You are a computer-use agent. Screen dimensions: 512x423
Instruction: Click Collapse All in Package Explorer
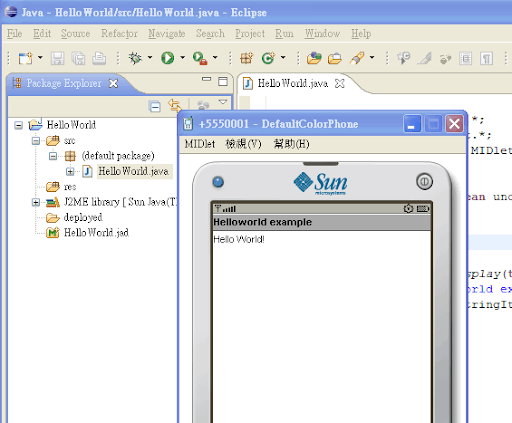pyautogui.click(x=155, y=106)
